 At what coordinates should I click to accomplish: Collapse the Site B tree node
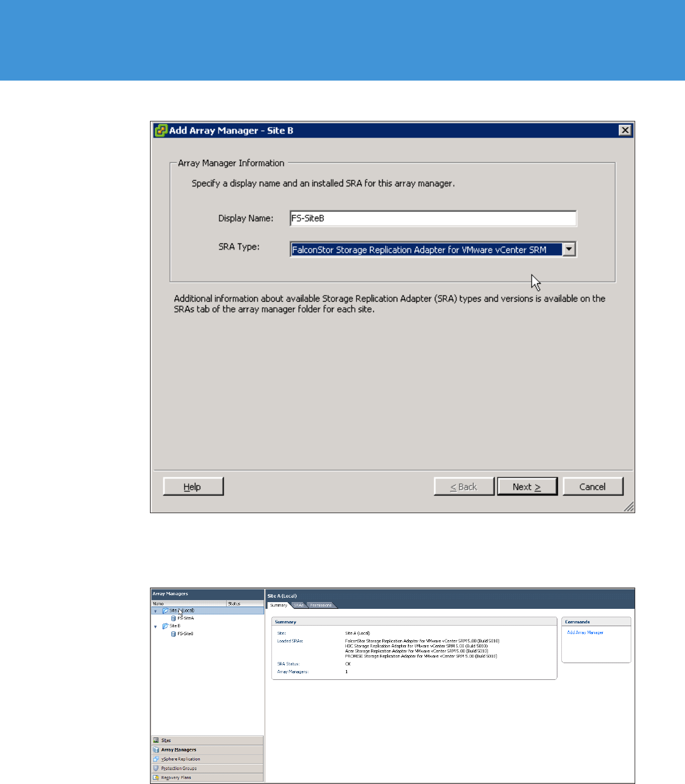[156, 627]
